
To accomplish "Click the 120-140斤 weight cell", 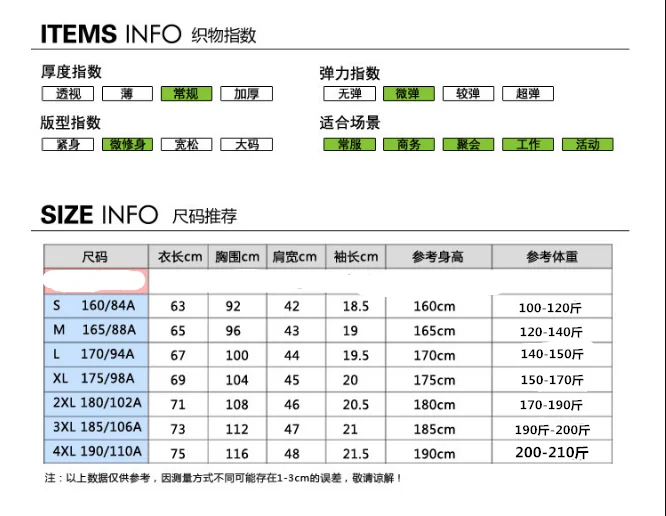I will pyautogui.click(x=551, y=332).
